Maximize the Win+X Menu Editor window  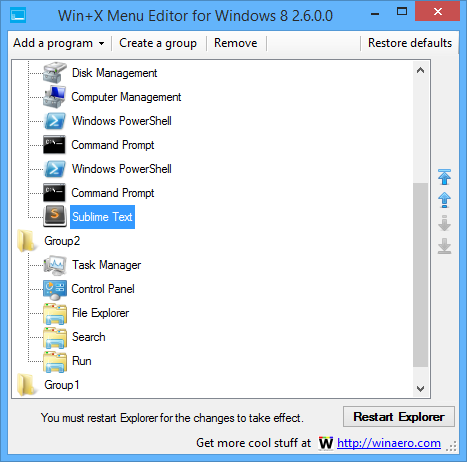point(402,12)
